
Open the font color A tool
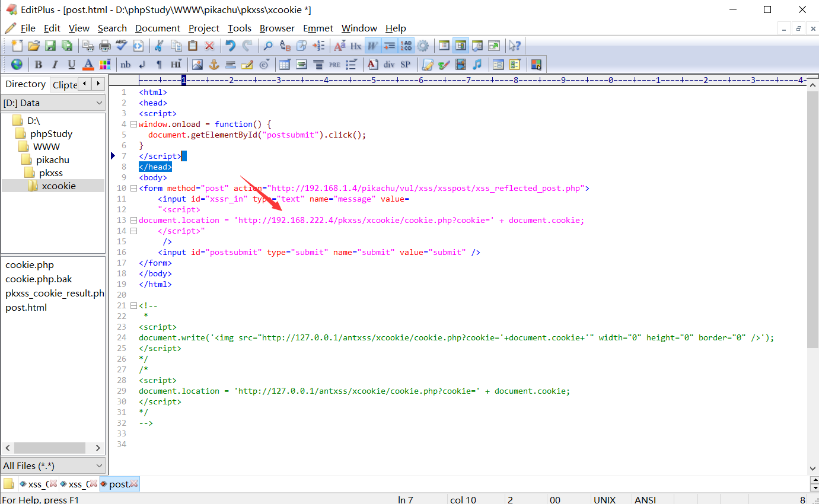(88, 64)
